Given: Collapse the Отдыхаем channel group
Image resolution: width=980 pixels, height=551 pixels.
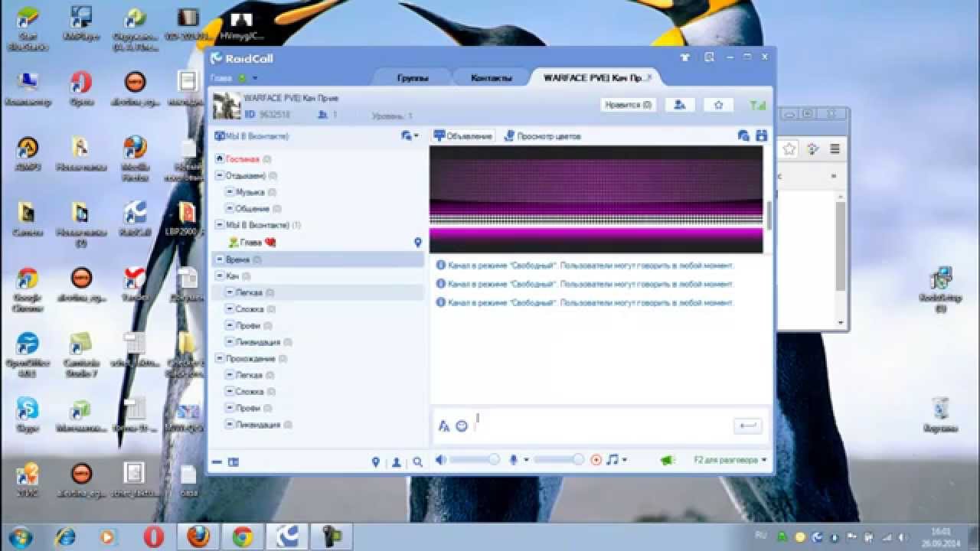Looking at the screenshot, I should 220,176.
